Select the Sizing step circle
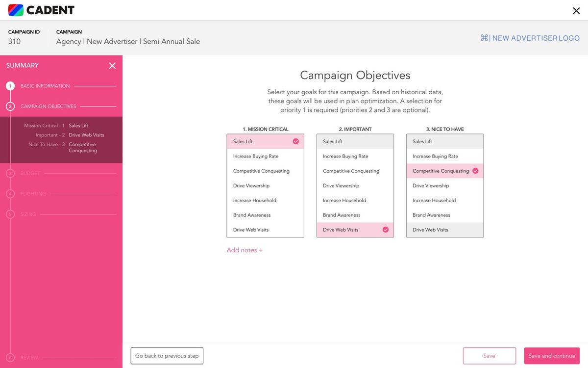This screenshot has width=588, height=368. pyautogui.click(x=10, y=214)
